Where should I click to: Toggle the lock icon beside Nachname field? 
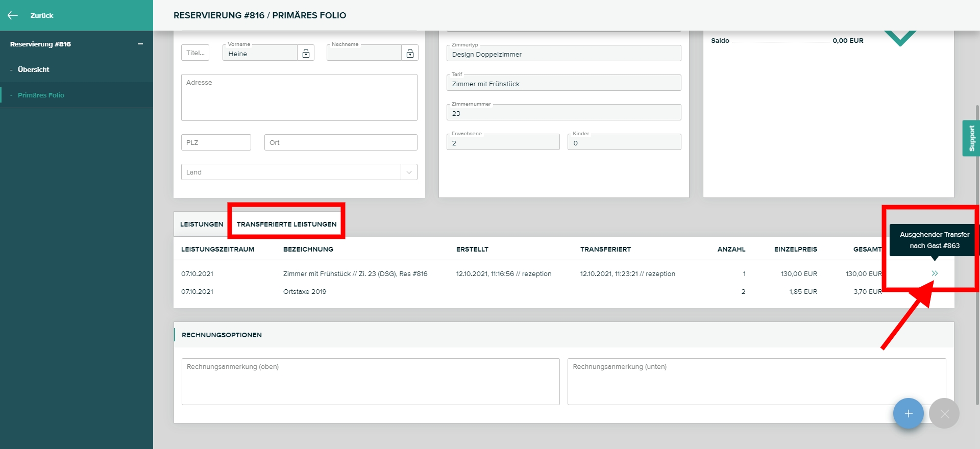tap(410, 53)
